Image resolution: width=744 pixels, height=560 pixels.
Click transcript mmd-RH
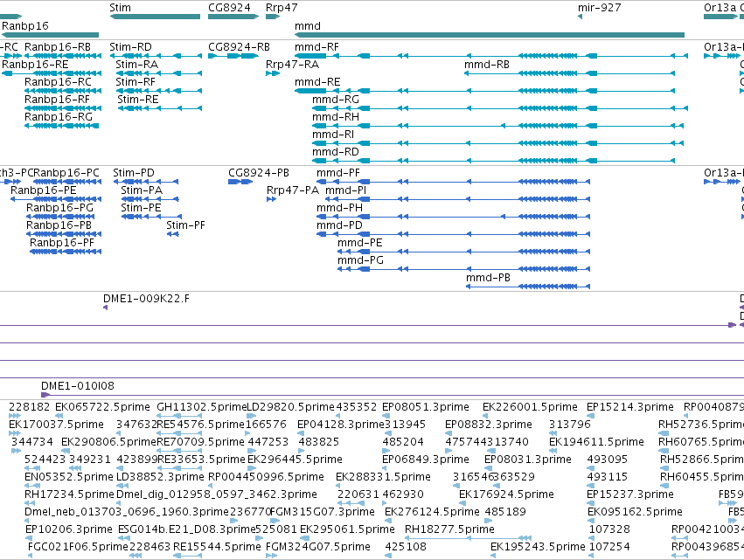tap(497, 126)
